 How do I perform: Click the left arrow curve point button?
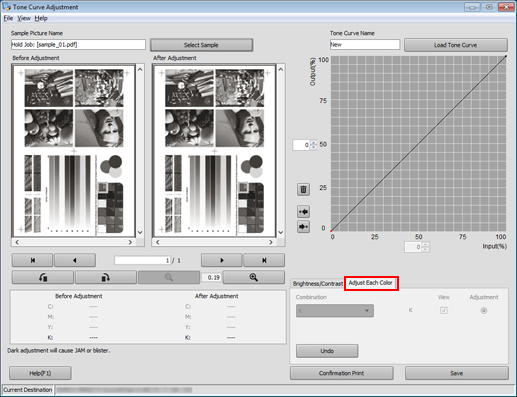[303, 211]
